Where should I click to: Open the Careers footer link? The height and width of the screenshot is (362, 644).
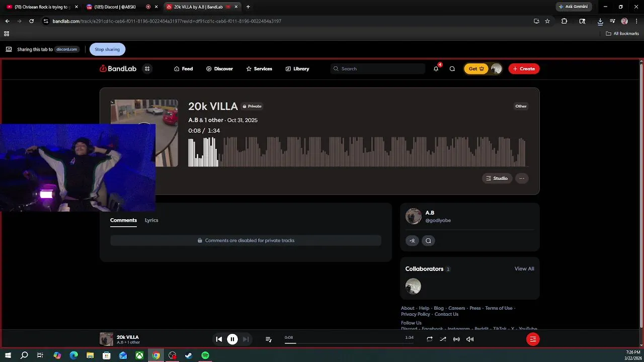click(x=457, y=308)
